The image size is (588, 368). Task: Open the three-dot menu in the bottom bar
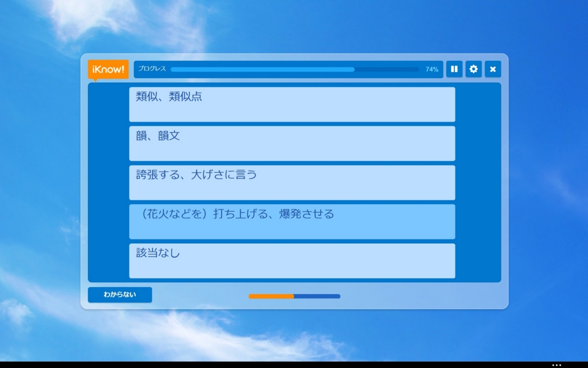pyautogui.click(x=556, y=365)
